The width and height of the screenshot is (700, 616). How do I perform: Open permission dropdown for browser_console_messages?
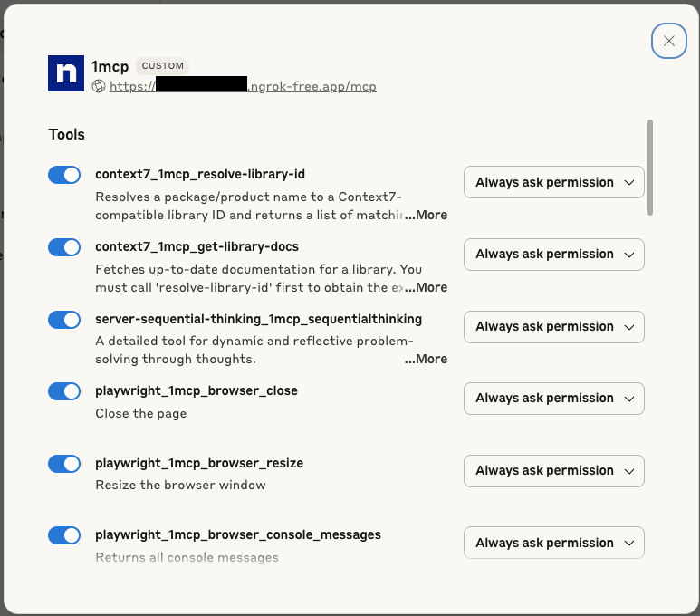point(554,543)
